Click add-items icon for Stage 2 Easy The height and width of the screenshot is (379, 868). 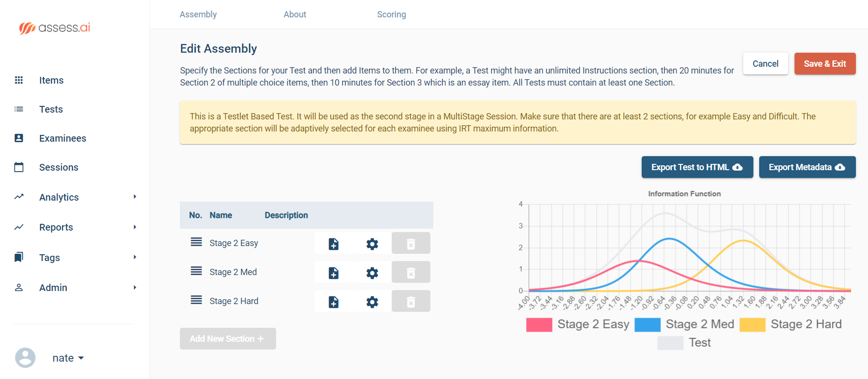pos(333,244)
